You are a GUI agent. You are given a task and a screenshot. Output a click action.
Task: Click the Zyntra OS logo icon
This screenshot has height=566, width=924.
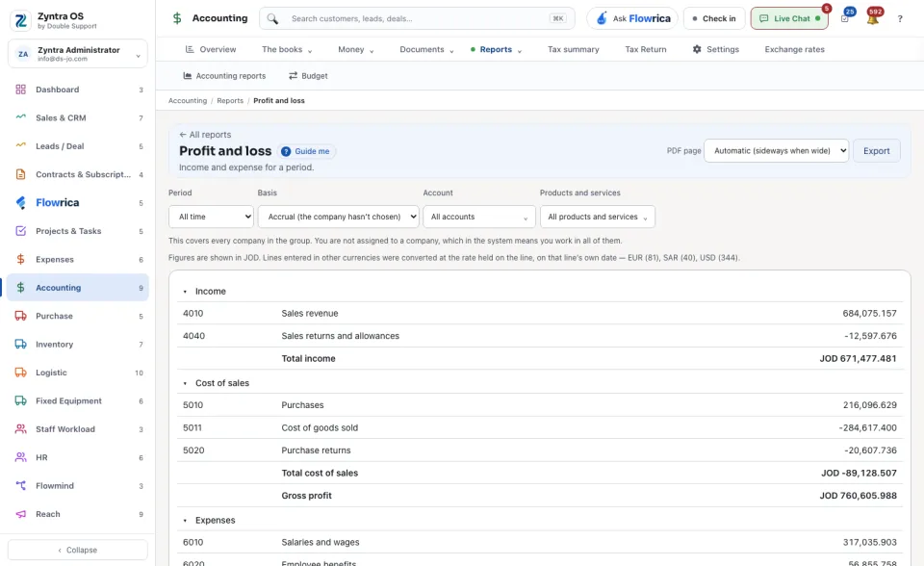pyautogui.click(x=21, y=20)
